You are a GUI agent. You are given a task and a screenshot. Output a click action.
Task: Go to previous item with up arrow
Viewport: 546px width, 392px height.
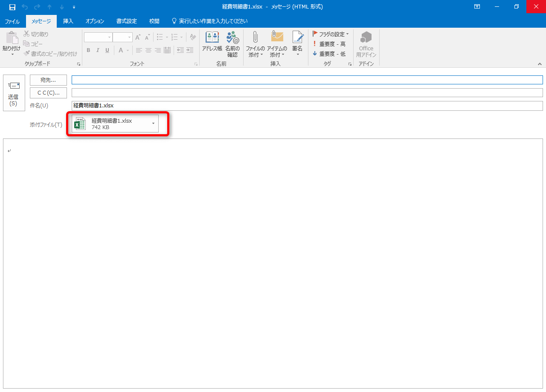[x=49, y=7]
